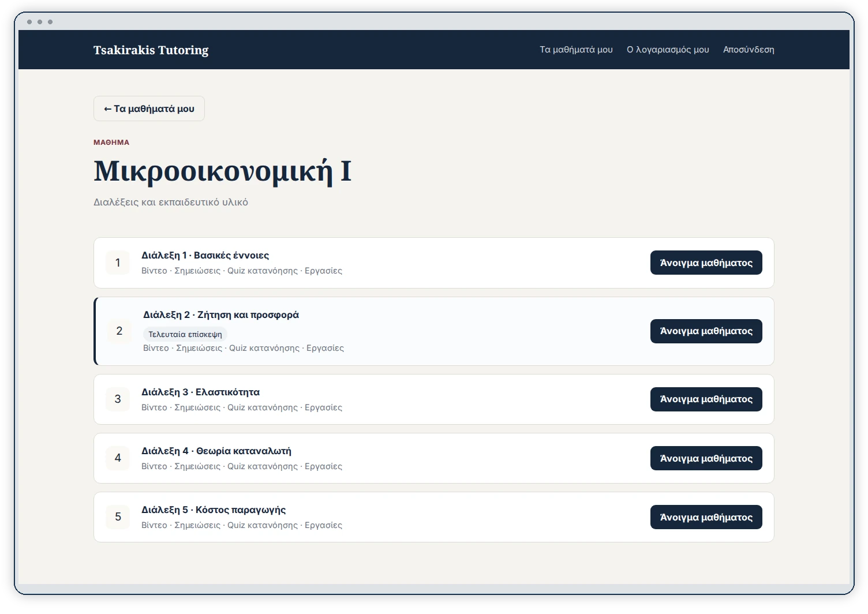
Task: Open lesson for Διάλεξη 4 · Θεωρία καταναλωτή
Action: pyautogui.click(x=706, y=458)
